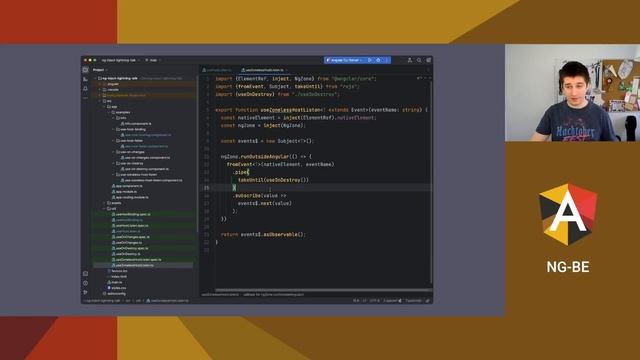The width and height of the screenshot is (640, 360).
Task: Click the speaker webcam video
Action: (572, 93)
